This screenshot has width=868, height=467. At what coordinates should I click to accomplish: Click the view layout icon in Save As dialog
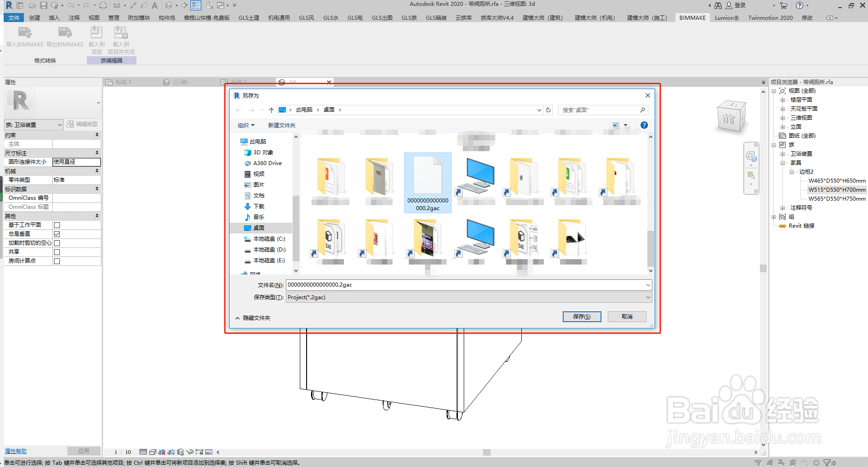point(616,125)
